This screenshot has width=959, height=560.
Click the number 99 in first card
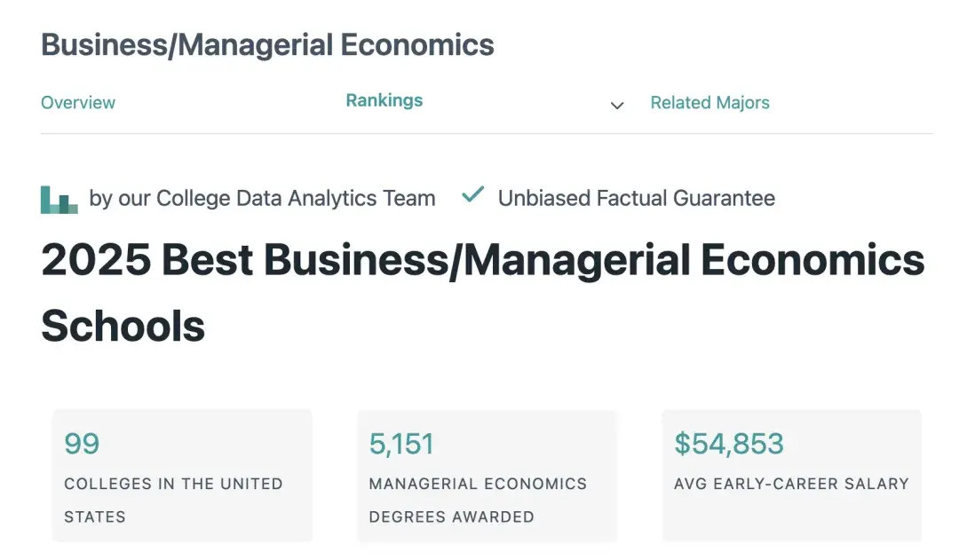pyautogui.click(x=82, y=444)
